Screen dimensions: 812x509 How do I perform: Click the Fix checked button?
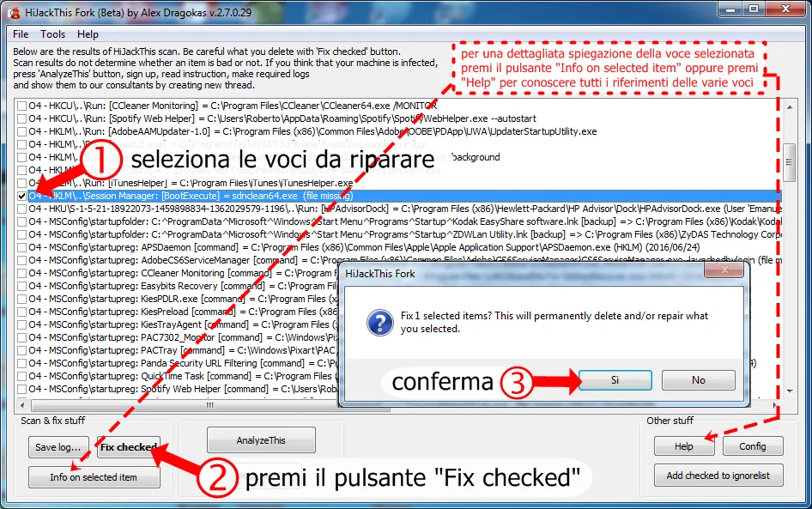click(129, 447)
